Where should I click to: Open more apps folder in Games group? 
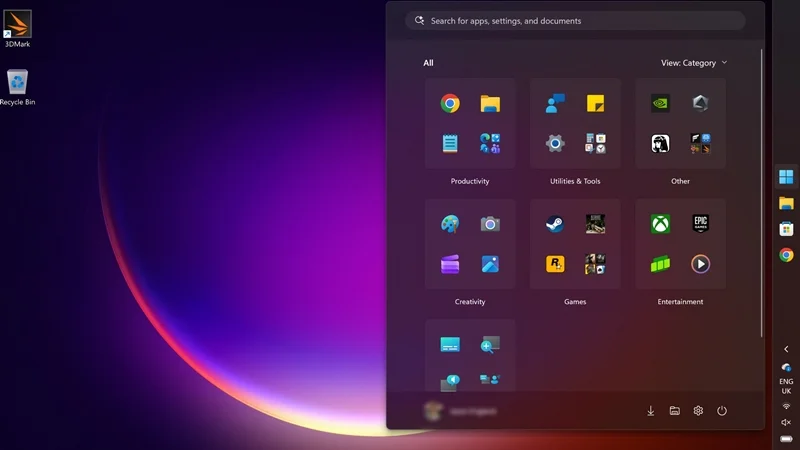[x=595, y=264]
